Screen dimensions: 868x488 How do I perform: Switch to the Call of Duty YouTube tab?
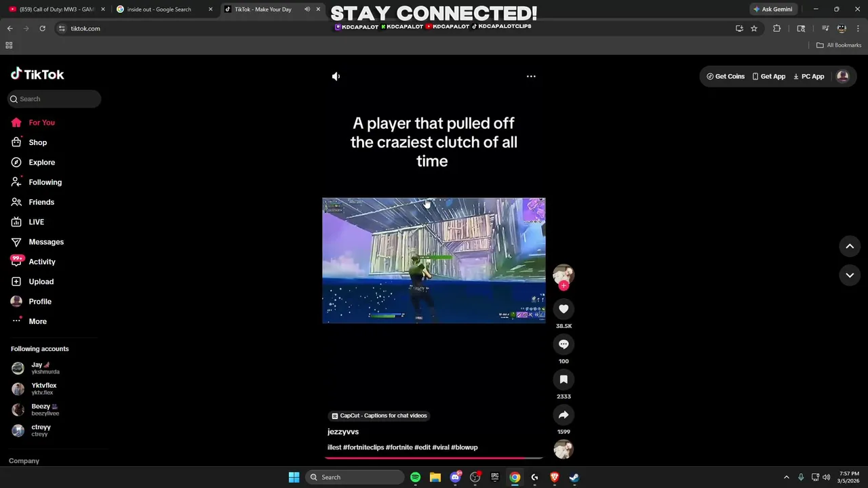tap(57, 9)
